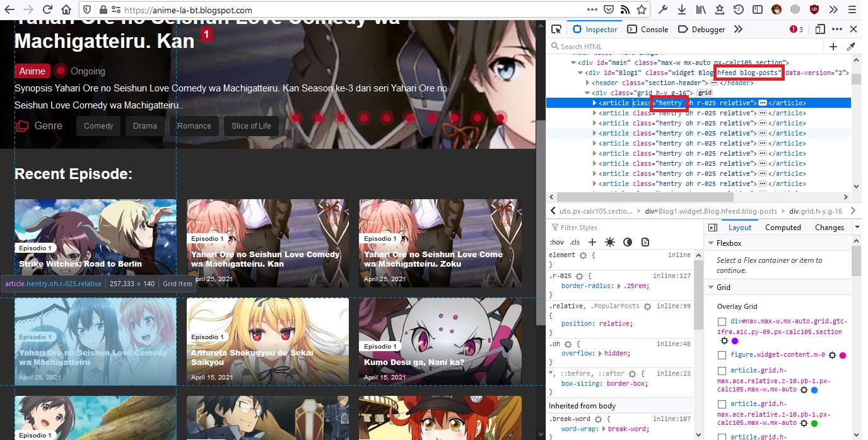Open Responsive Design Mode icon

click(820, 29)
